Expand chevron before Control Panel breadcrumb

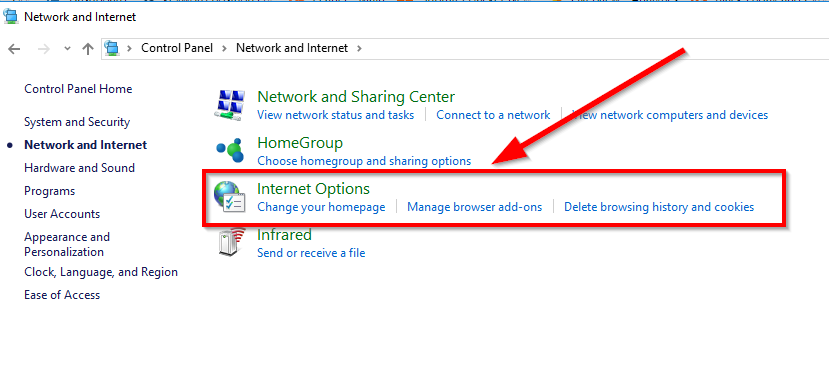129,49
